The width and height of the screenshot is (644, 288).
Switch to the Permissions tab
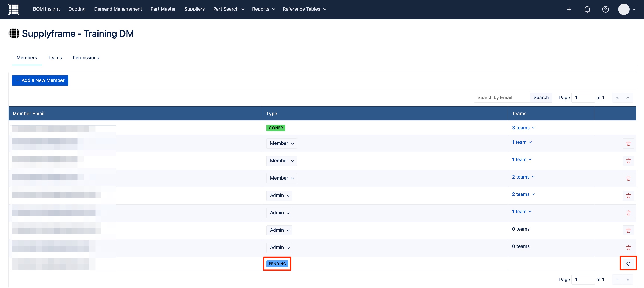(86, 58)
